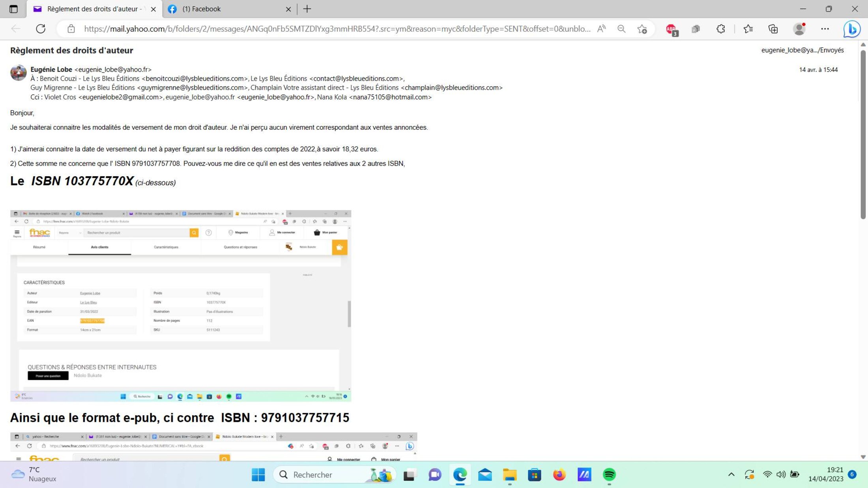Open File Explorer on taskbar
Image resolution: width=868 pixels, height=488 pixels.
click(510, 475)
